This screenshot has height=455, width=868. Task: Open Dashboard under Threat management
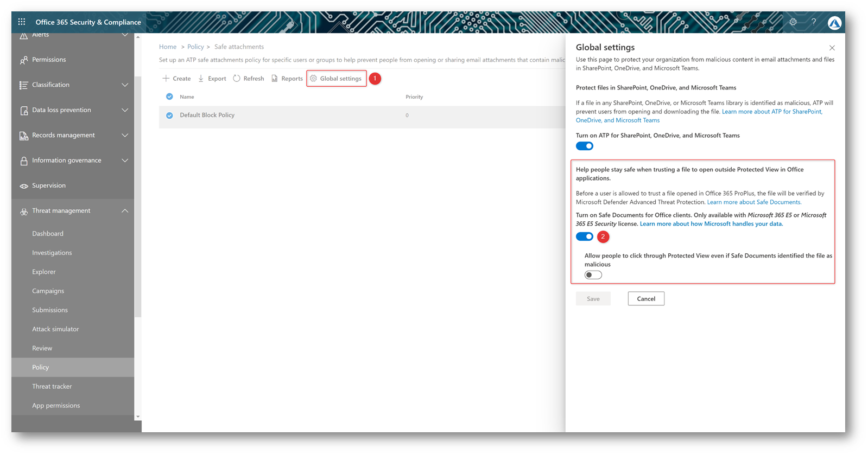[48, 234]
